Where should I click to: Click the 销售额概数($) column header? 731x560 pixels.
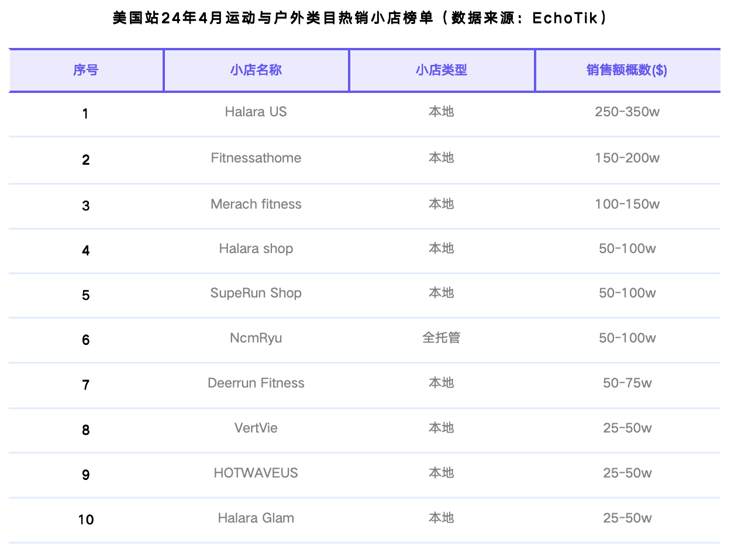[x=627, y=70]
